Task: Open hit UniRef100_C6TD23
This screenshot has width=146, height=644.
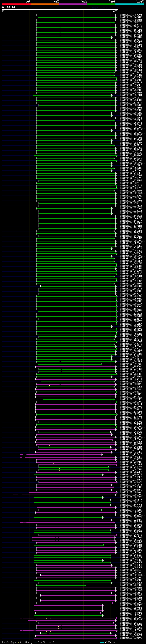Action: 131,498
